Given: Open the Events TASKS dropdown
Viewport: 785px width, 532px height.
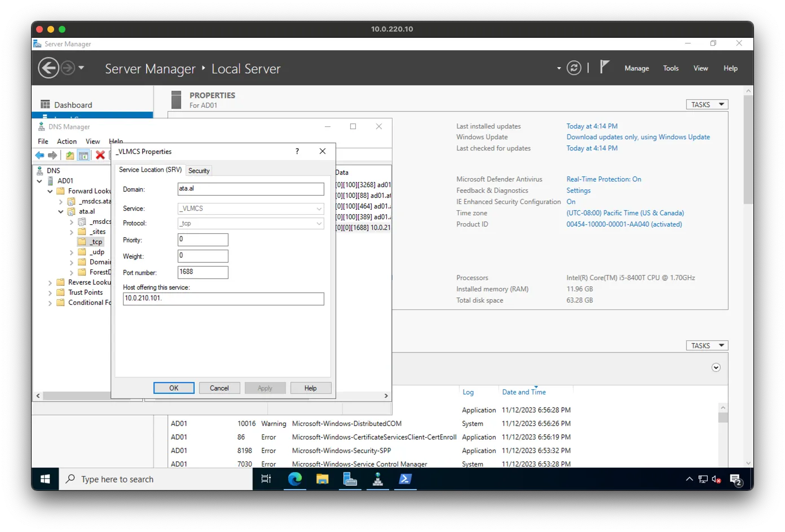Looking at the screenshot, I should (707, 345).
